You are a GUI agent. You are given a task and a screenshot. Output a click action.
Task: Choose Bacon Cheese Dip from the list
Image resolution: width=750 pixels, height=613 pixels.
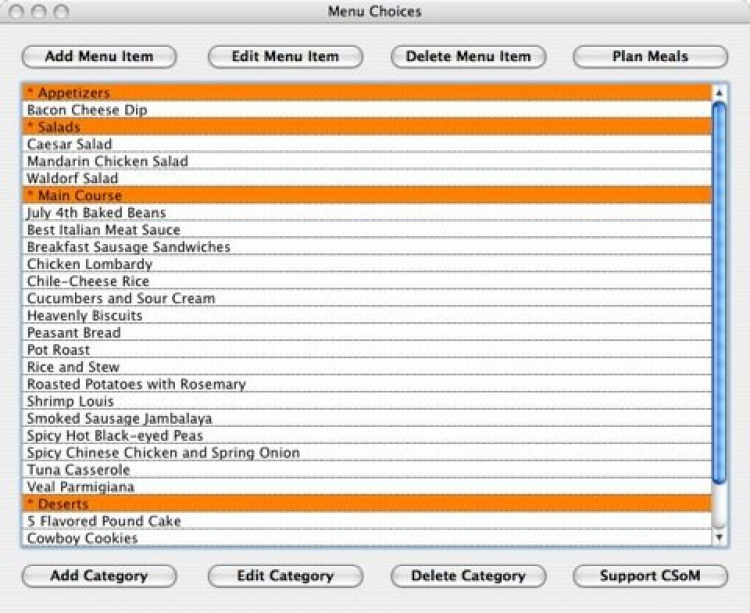pos(87,110)
